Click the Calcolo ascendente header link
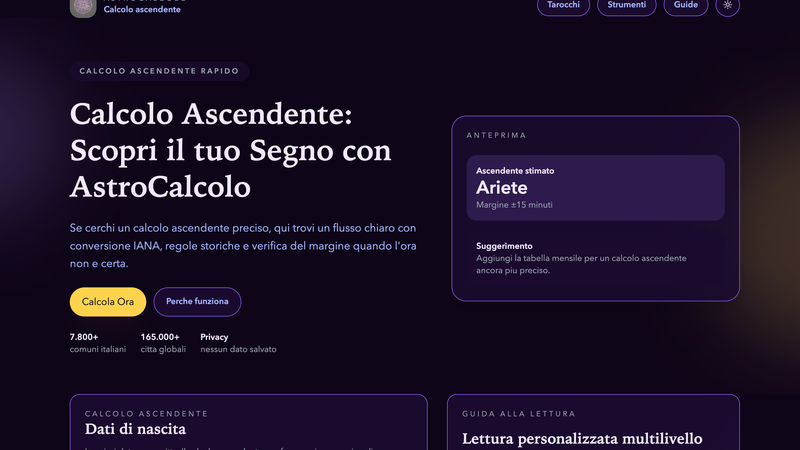The image size is (800, 450). point(142,9)
